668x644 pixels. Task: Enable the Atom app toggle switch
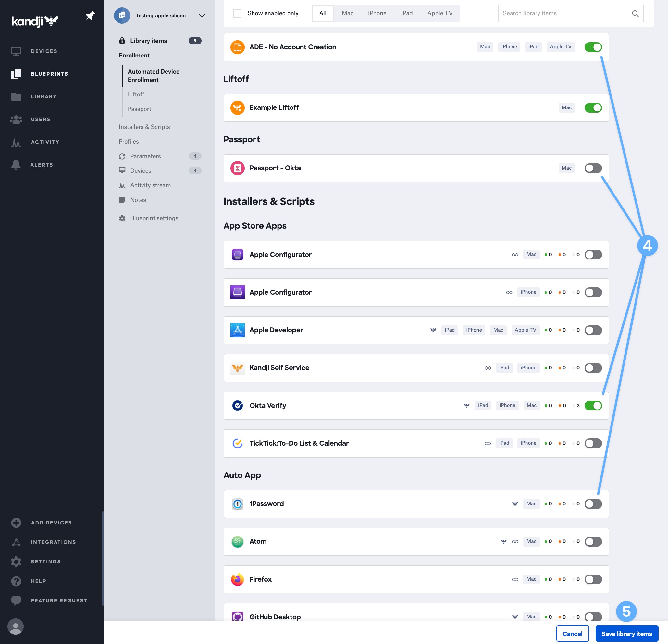593,541
